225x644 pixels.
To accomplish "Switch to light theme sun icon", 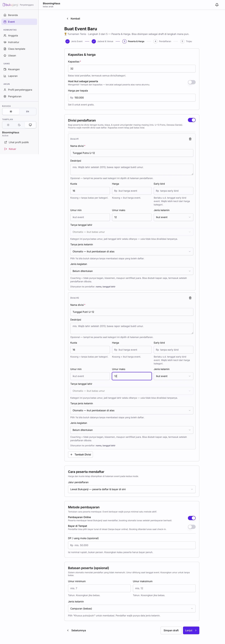I will tap(8, 125).
